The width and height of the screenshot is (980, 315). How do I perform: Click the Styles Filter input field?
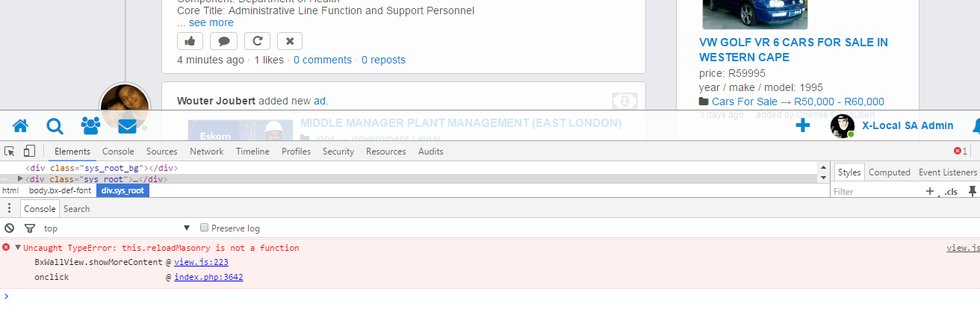coord(874,192)
